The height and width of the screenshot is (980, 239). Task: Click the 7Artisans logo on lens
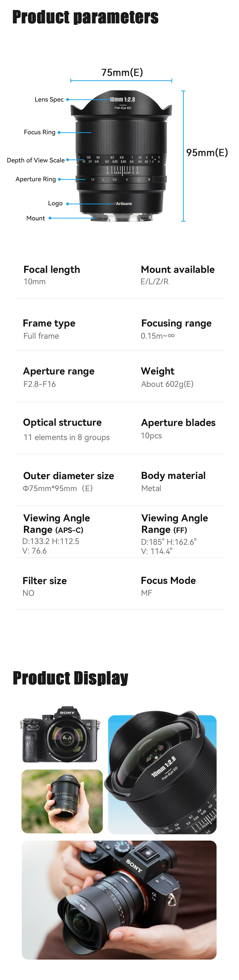point(123,203)
